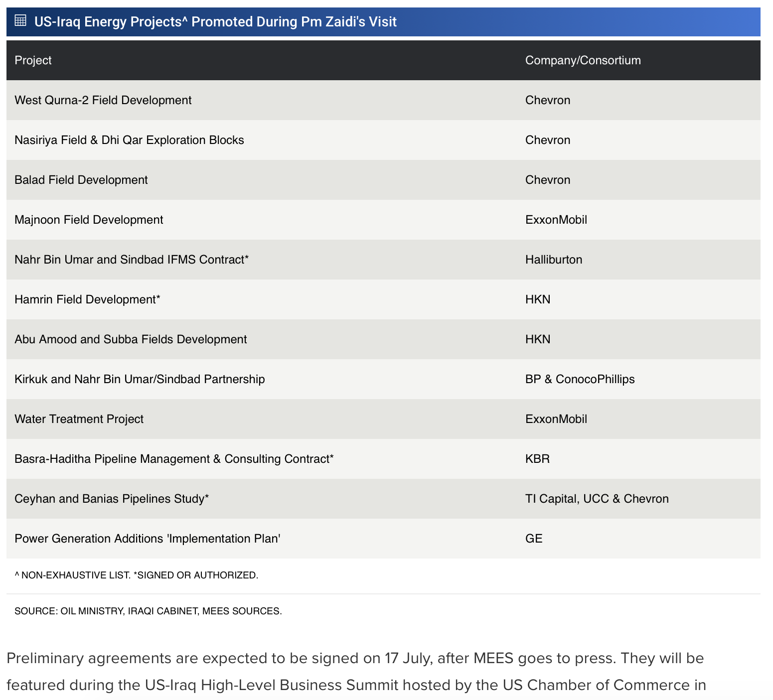Select "Kirkuk and Nahr Bin Umar/Sindbad Partnership"

tap(140, 379)
